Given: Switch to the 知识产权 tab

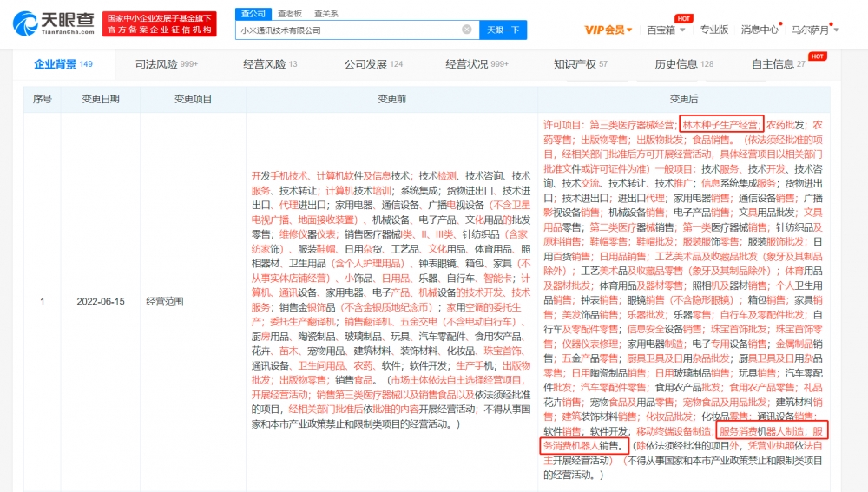Looking at the screenshot, I should [x=580, y=64].
